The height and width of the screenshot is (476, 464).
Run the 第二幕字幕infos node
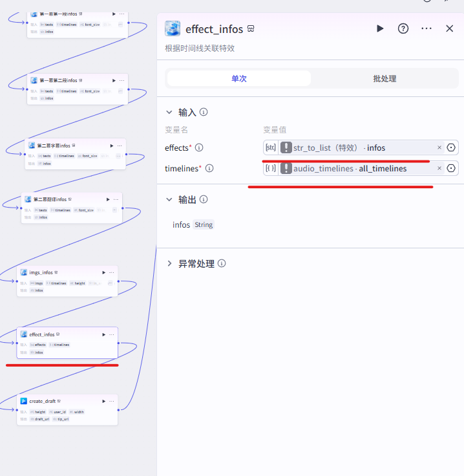[x=112, y=146]
